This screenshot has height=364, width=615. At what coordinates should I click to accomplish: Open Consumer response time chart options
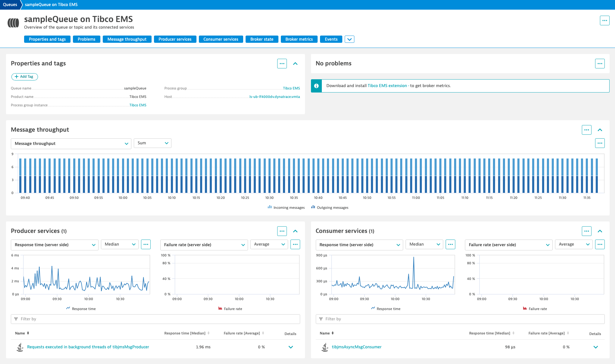point(450,244)
